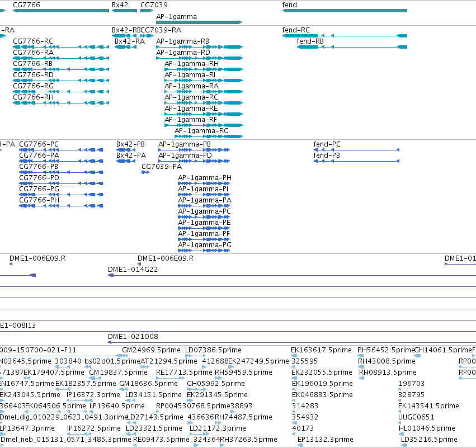The image size is (476, 448).
Task: Open EST label EK196019.5prime
Action: [322, 384]
